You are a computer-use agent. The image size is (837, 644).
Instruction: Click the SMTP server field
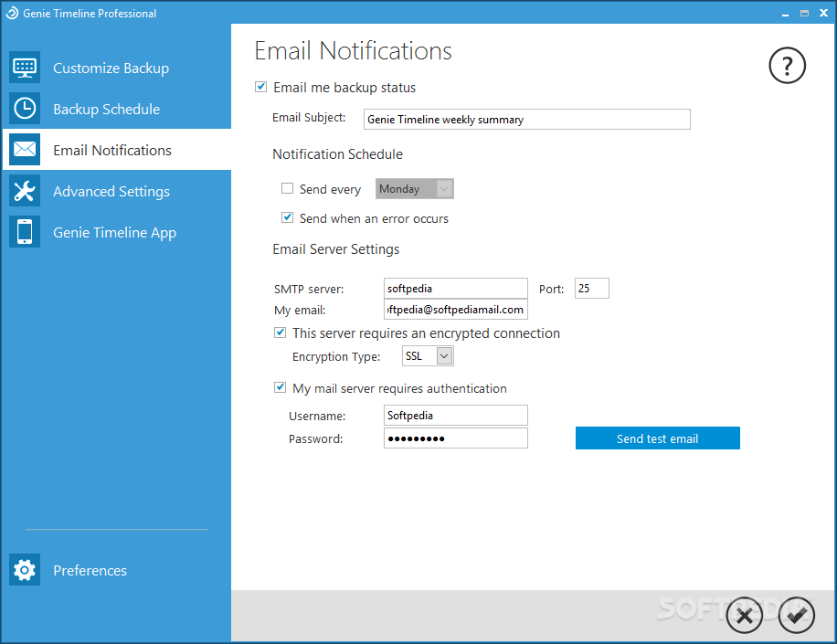coord(456,288)
